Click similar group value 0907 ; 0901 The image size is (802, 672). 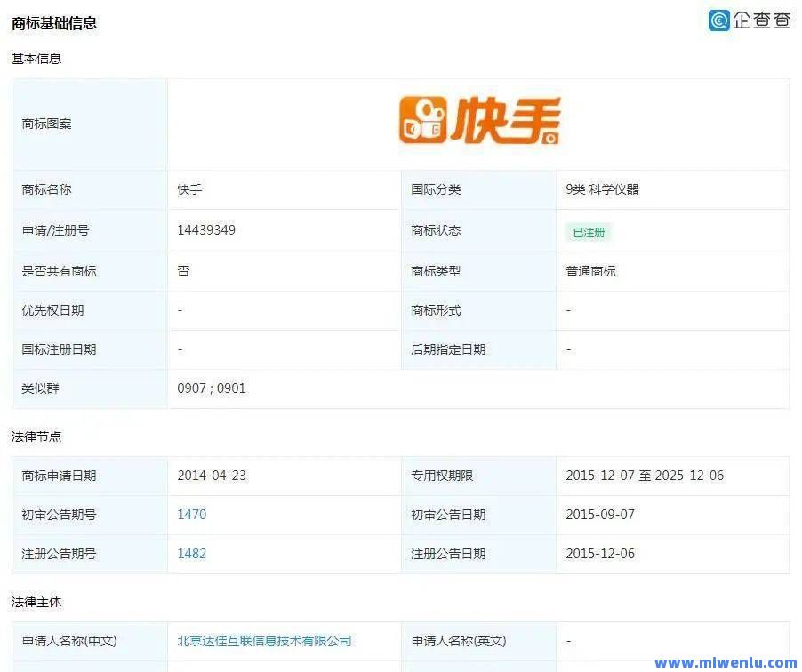(x=212, y=388)
